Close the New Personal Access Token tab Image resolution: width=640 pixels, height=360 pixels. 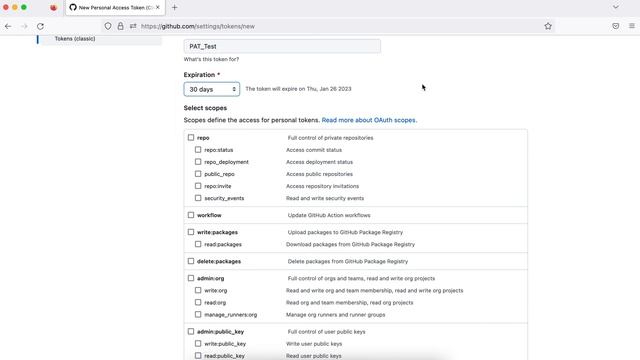pyautogui.click(x=158, y=7)
